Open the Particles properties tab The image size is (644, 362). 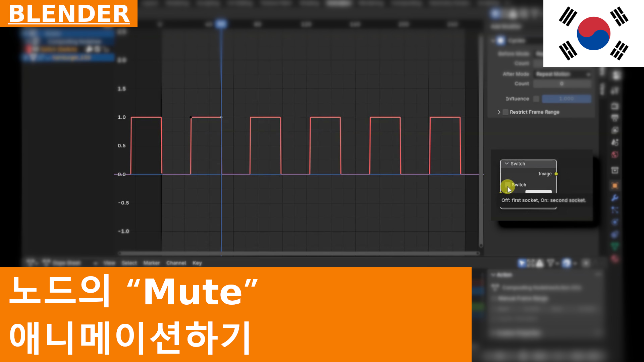tap(615, 210)
